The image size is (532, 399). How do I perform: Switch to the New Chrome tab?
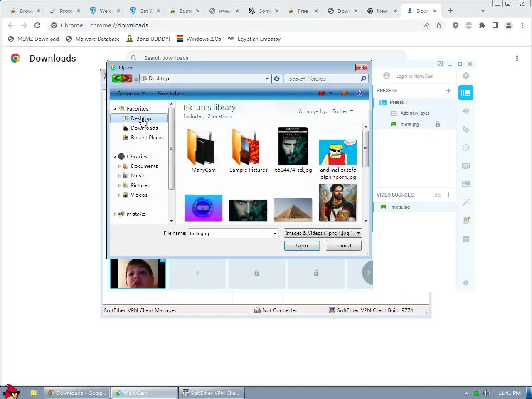click(x=382, y=11)
